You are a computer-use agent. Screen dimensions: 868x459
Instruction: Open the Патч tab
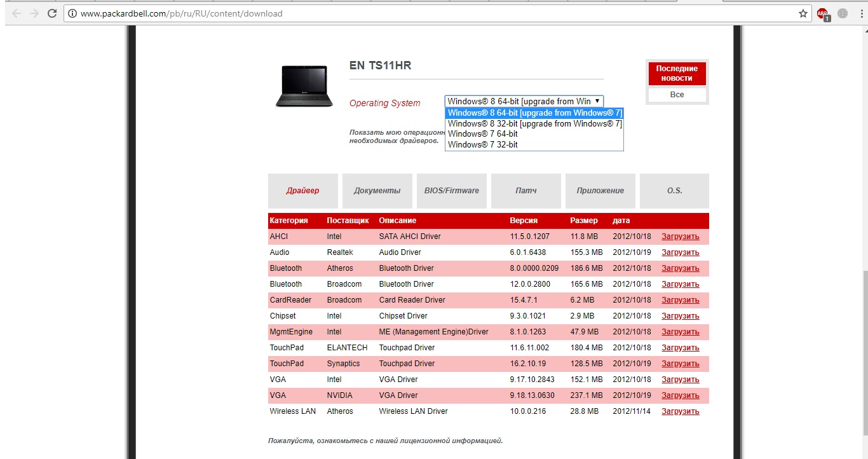(526, 191)
